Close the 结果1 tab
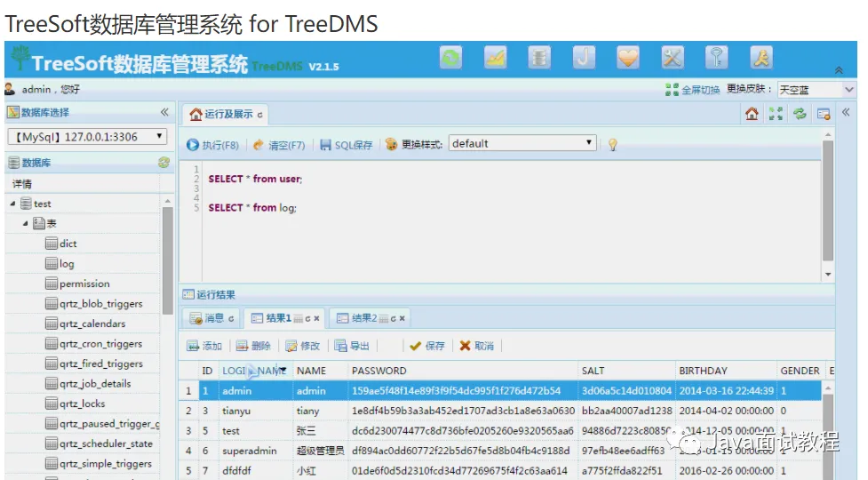Viewport: 868px width, 480px height. (316, 318)
